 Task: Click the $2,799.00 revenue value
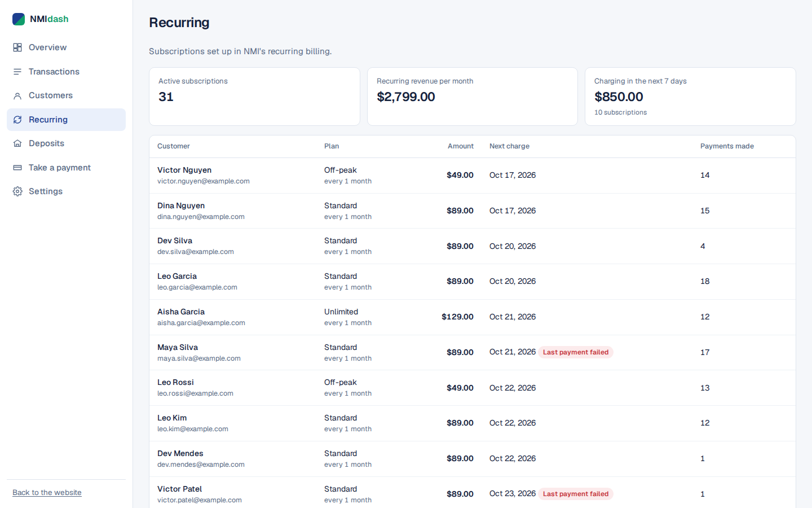(x=406, y=97)
